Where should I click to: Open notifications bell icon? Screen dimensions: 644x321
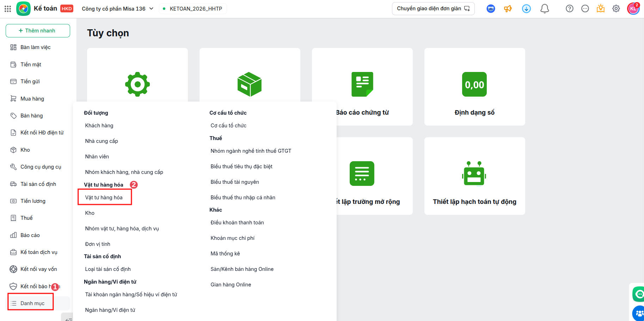[x=545, y=9]
